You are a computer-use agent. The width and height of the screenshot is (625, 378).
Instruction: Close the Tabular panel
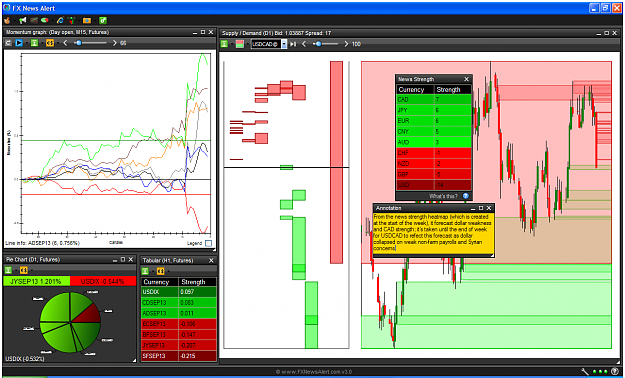211,260
